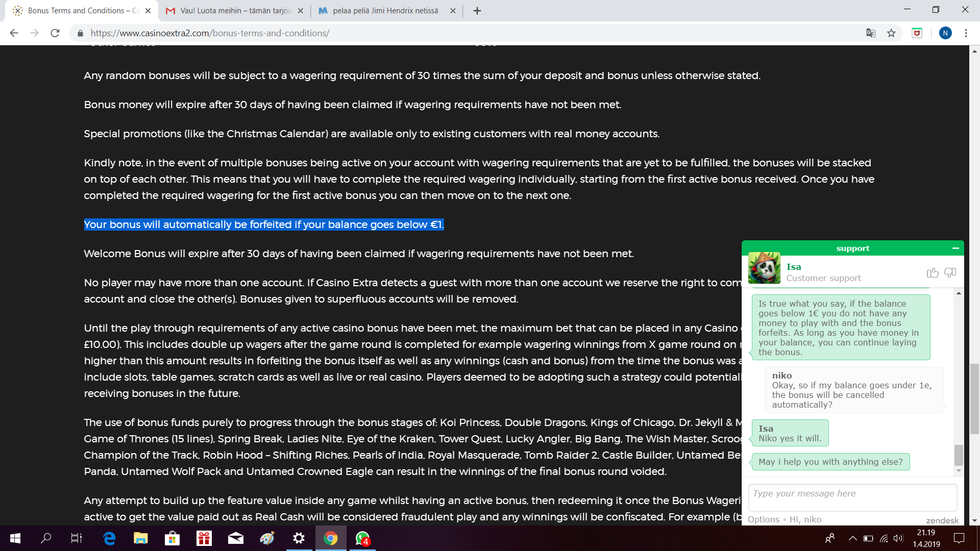The height and width of the screenshot is (551, 980).
Task: Open the People icon in system tray
Action: tap(830, 538)
